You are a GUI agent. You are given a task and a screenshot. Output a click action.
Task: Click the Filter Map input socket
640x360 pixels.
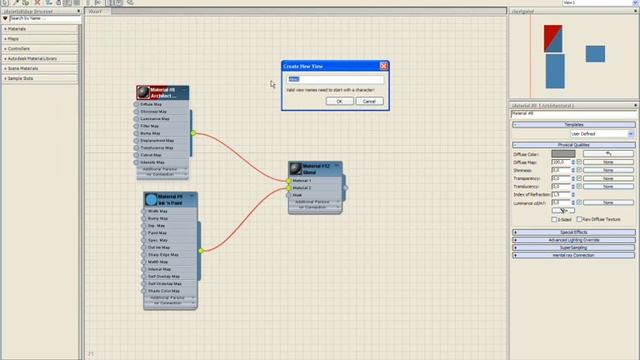tap(136, 126)
